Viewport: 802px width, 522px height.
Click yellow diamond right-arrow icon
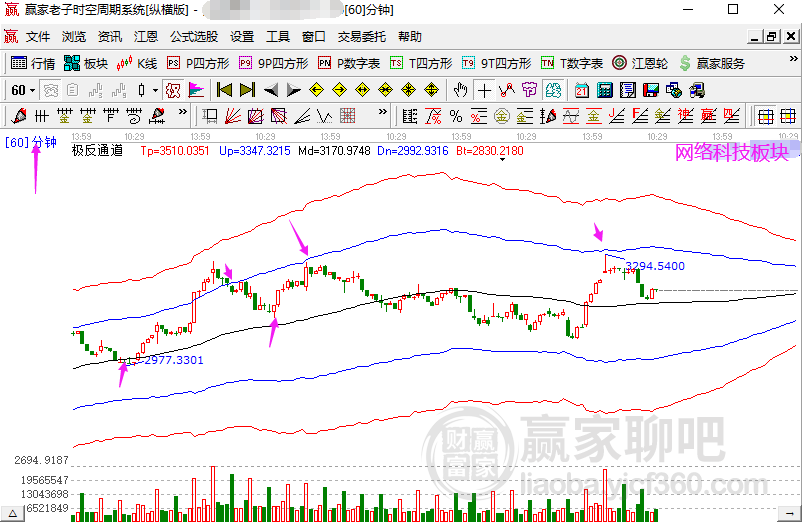(x=340, y=90)
